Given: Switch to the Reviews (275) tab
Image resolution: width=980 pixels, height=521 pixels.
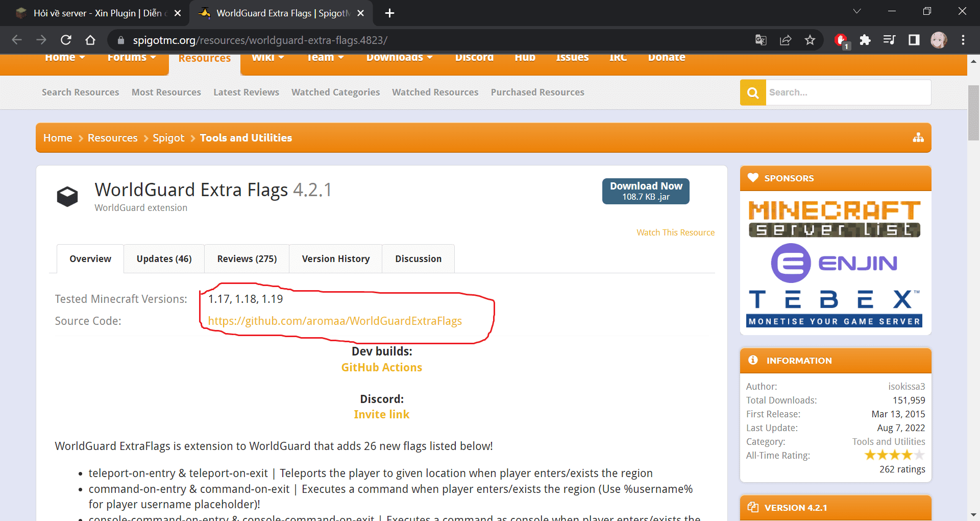Looking at the screenshot, I should click(247, 259).
